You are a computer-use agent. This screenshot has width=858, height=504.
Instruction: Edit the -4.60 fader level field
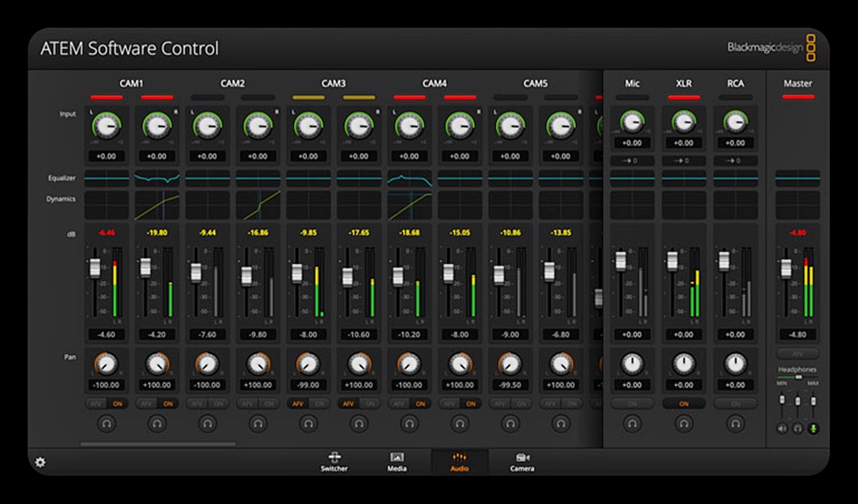tap(106, 334)
